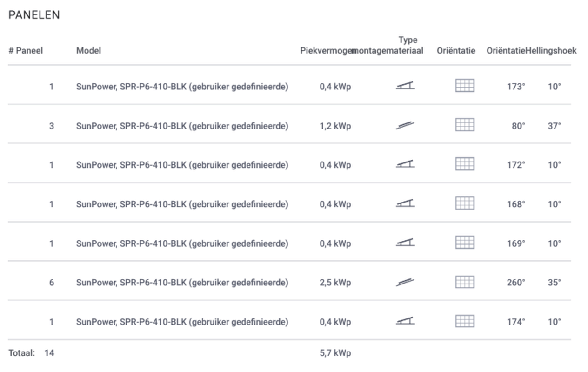Click the panel grid icon in the 174° row
The height and width of the screenshot is (372, 588).
pyautogui.click(x=465, y=321)
